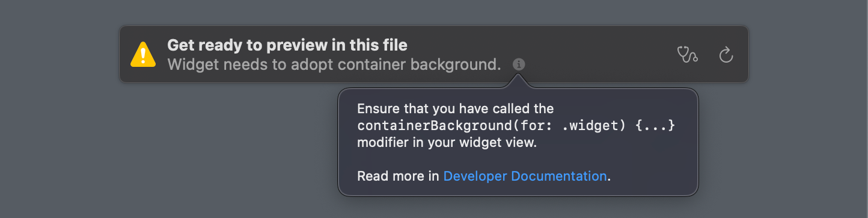Image resolution: width=868 pixels, height=218 pixels.
Task: Select the "Widget needs to adopt" message
Action: (334, 64)
